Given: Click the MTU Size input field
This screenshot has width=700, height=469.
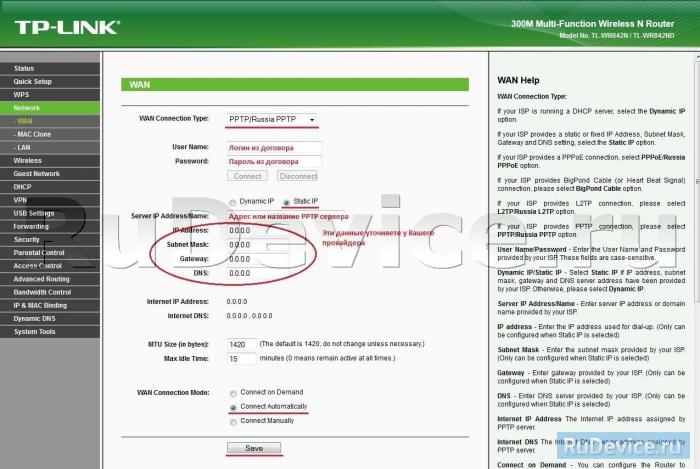Looking at the screenshot, I should point(240,344).
